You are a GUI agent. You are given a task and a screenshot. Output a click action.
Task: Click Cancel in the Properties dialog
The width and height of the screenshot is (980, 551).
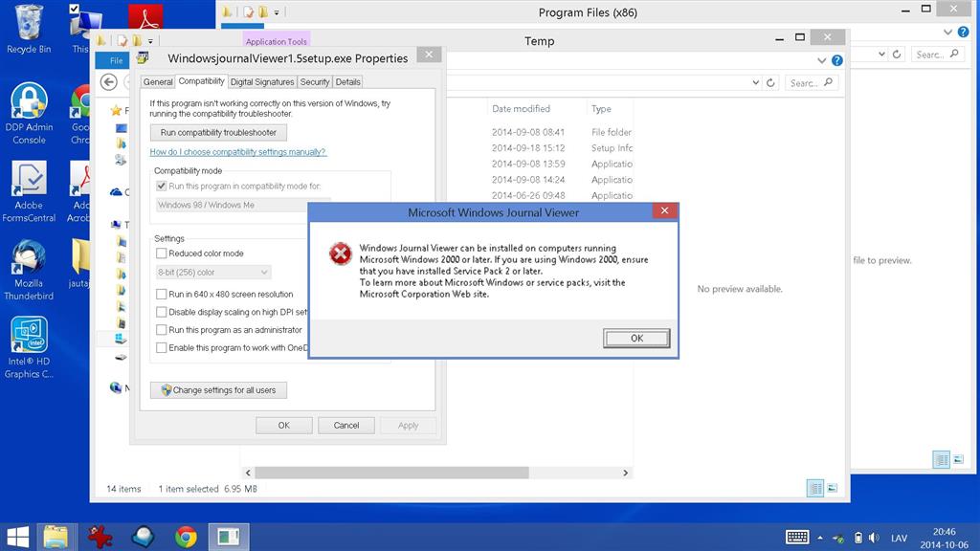point(346,426)
